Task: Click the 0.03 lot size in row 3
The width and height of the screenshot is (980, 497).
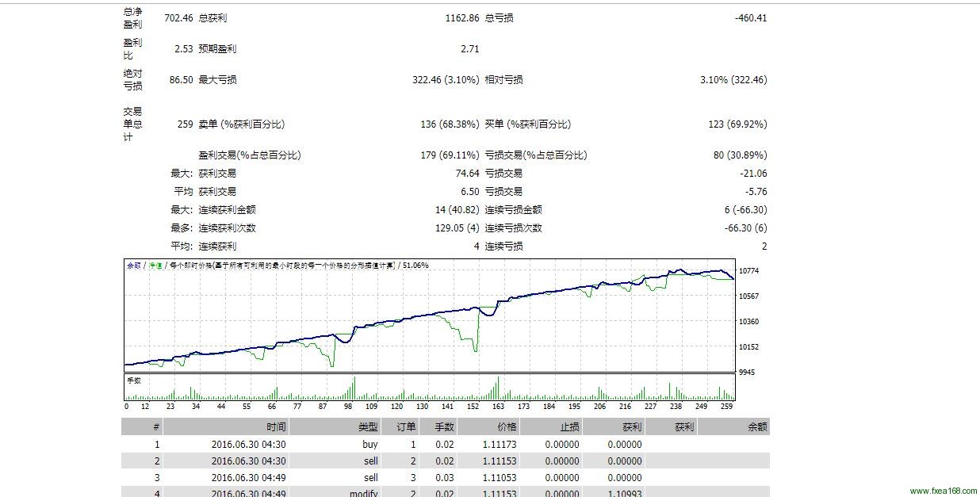Action: click(445, 478)
